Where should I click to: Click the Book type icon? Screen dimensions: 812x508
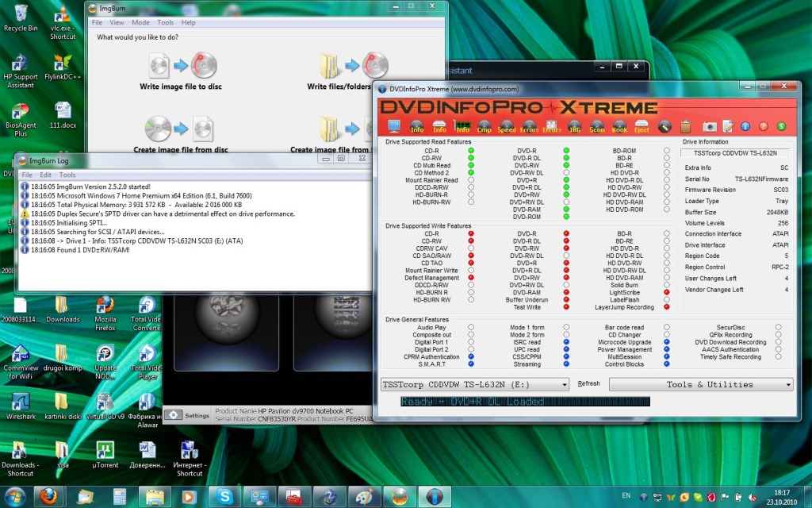pos(619,126)
